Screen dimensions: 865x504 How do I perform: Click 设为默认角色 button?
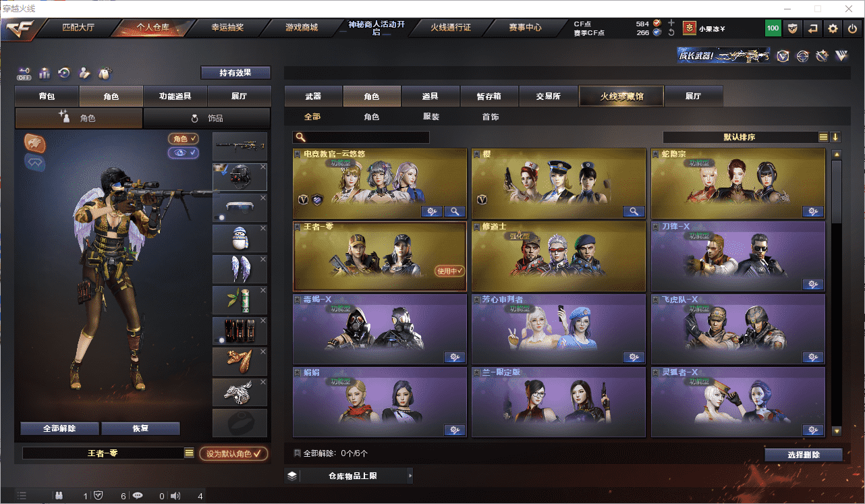[233, 453]
